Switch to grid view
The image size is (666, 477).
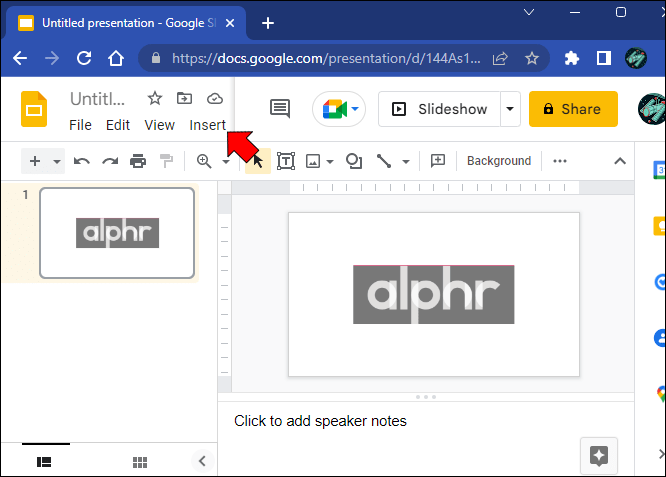tap(140, 462)
